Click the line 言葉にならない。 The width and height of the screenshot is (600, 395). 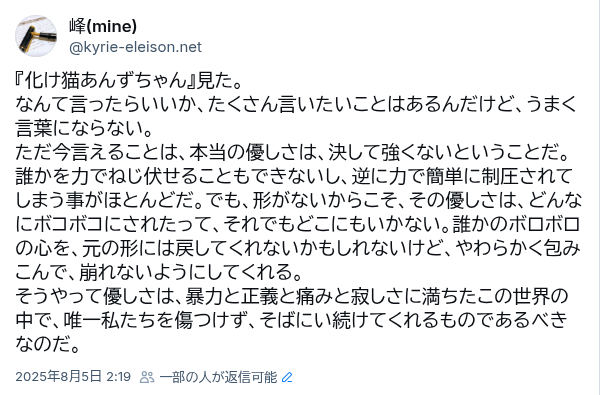(85, 128)
